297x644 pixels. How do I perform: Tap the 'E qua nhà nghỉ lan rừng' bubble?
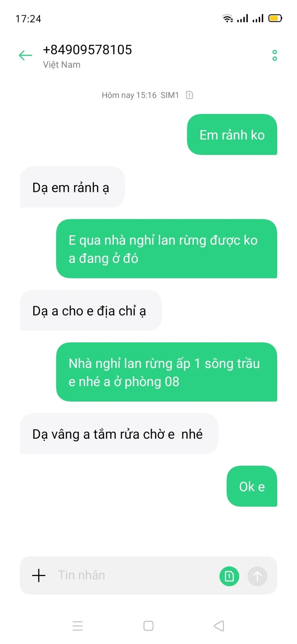(x=166, y=249)
